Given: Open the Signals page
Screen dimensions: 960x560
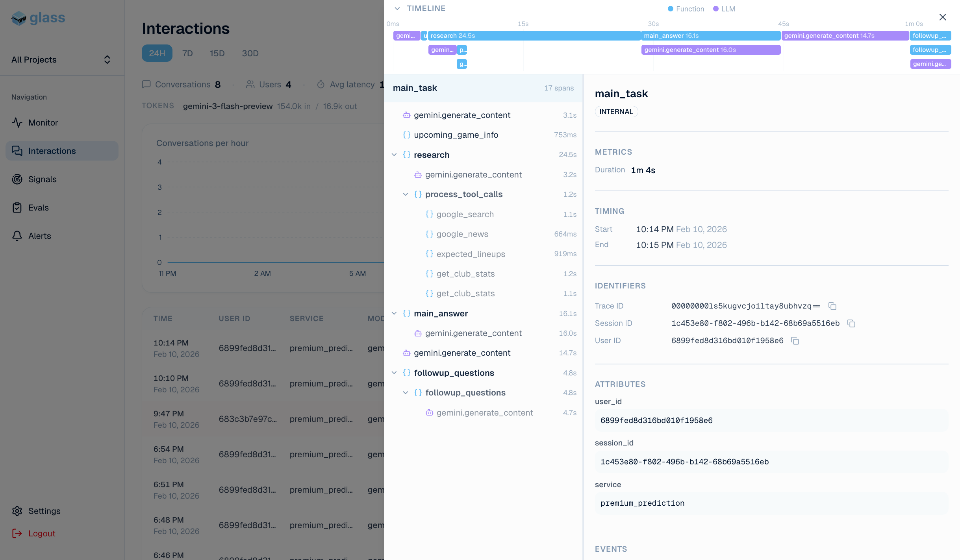Looking at the screenshot, I should [x=42, y=179].
